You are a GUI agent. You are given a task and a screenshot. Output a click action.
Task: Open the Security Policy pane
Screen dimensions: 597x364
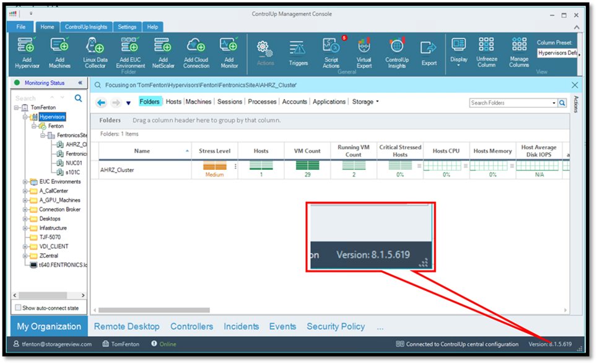click(x=336, y=327)
